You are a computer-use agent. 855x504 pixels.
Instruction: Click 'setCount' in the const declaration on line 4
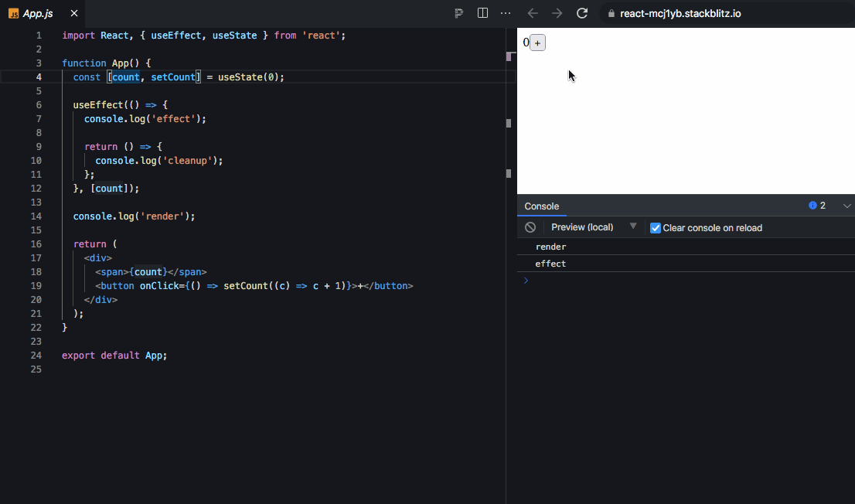point(173,77)
